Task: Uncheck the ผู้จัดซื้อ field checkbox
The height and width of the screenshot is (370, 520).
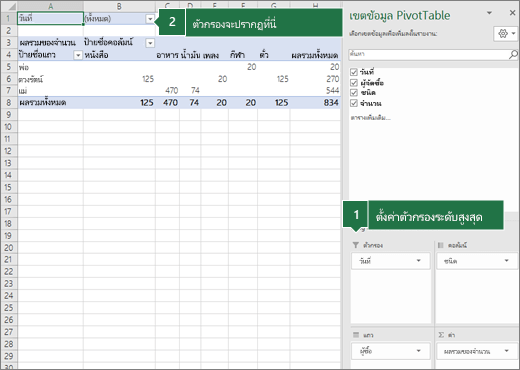Action: (354, 83)
